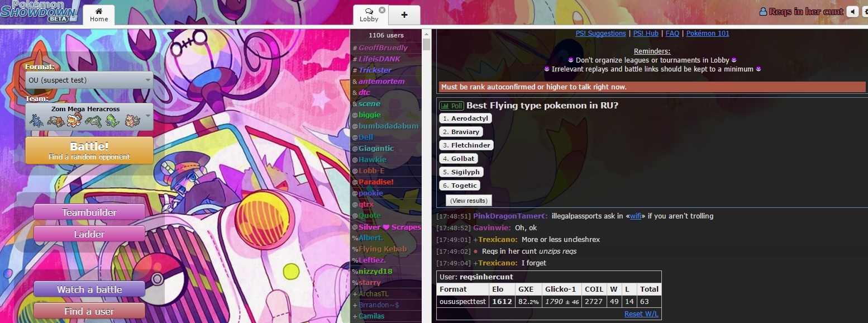Click the green Poll badge icon
Image resolution: width=868 pixels, height=323 pixels.
[x=451, y=106]
